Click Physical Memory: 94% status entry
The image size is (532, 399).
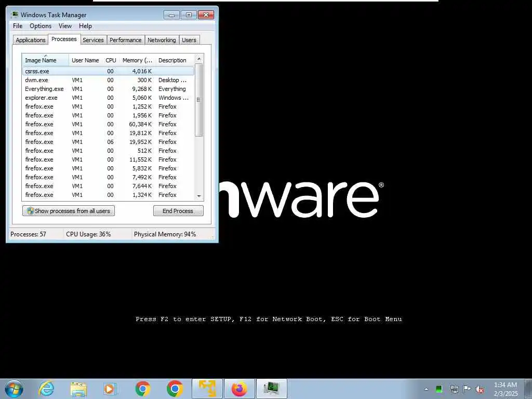pos(165,234)
